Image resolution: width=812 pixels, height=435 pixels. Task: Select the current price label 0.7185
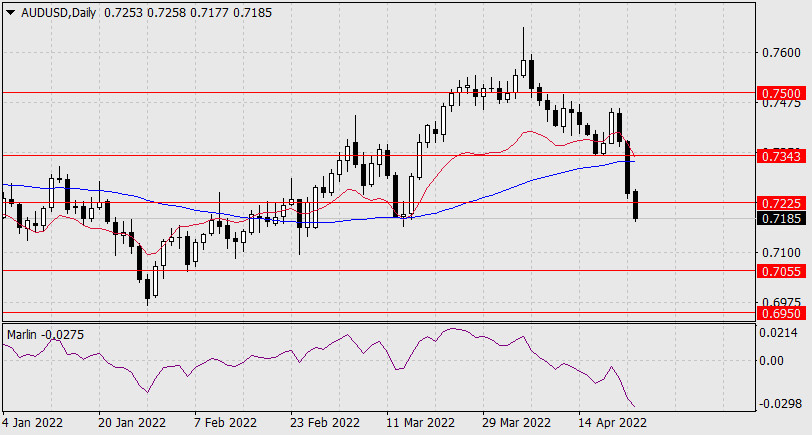click(781, 219)
